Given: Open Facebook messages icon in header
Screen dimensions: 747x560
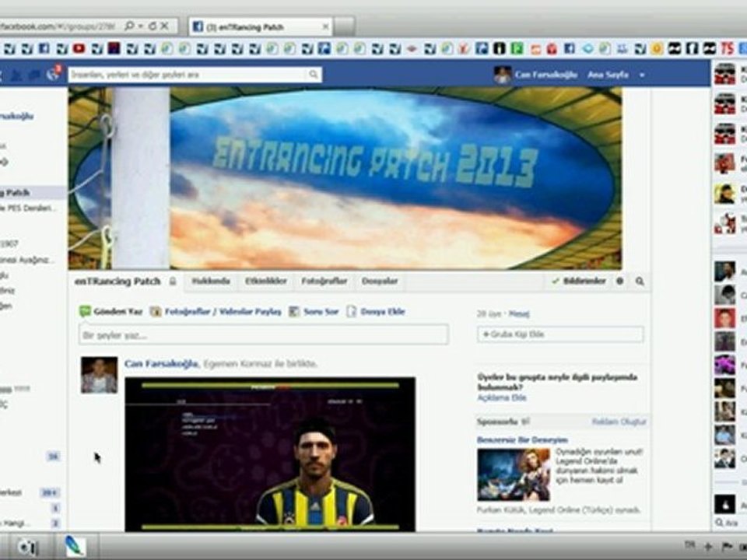Looking at the screenshot, I should [x=34, y=75].
